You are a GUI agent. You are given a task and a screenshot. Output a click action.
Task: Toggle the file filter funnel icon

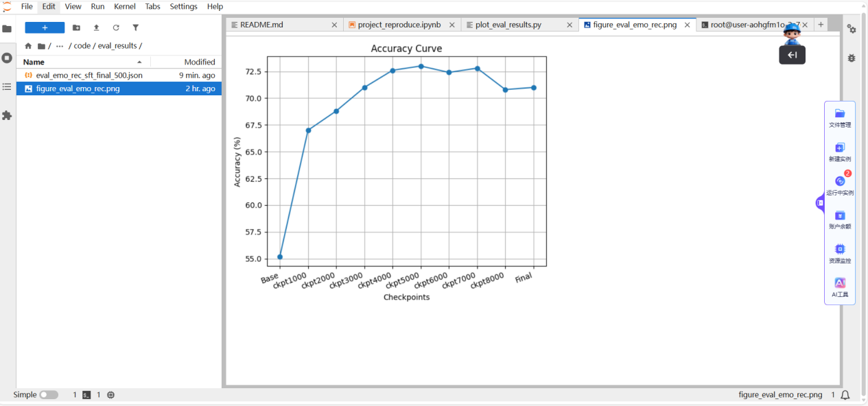point(135,28)
